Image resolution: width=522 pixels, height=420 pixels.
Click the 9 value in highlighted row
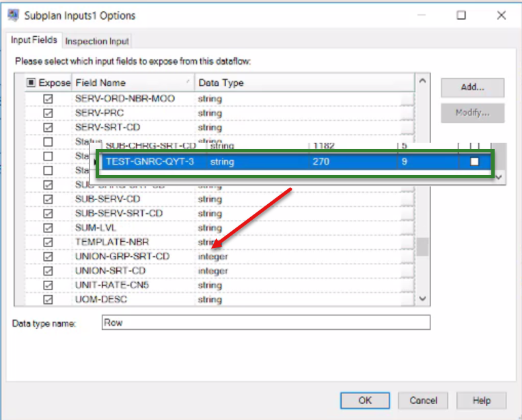click(x=404, y=162)
